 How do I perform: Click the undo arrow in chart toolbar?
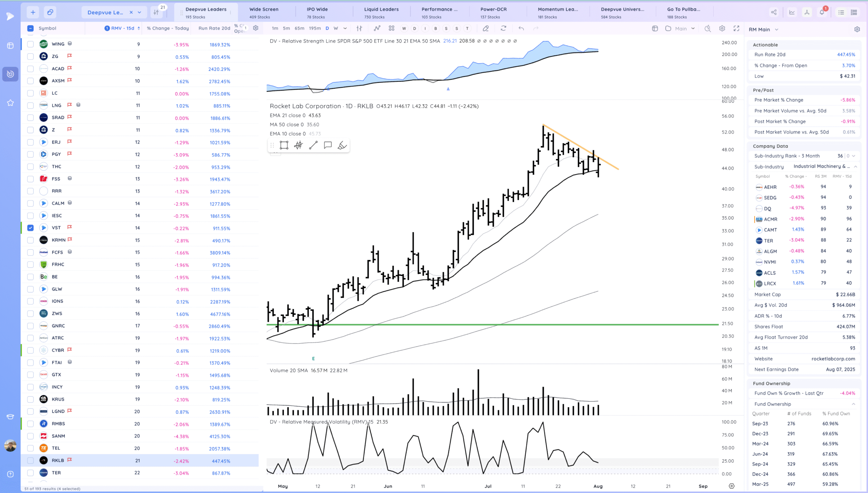tap(521, 28)
